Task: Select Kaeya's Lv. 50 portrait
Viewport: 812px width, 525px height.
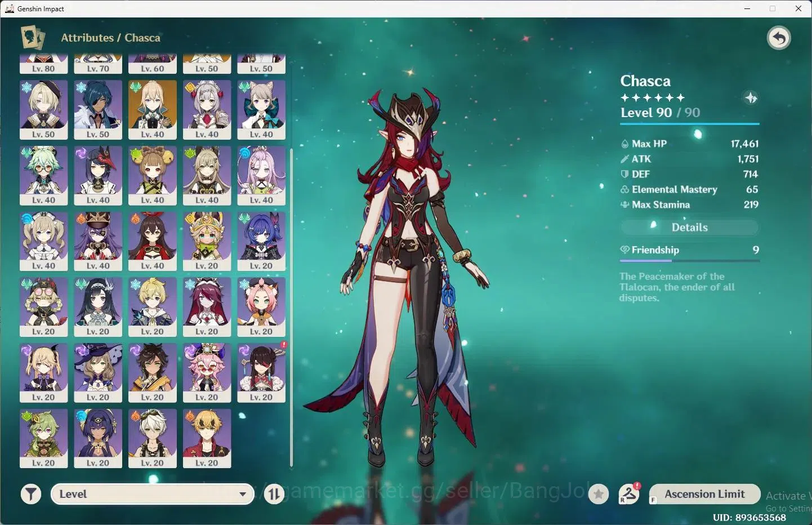Action: pos(98,110)
